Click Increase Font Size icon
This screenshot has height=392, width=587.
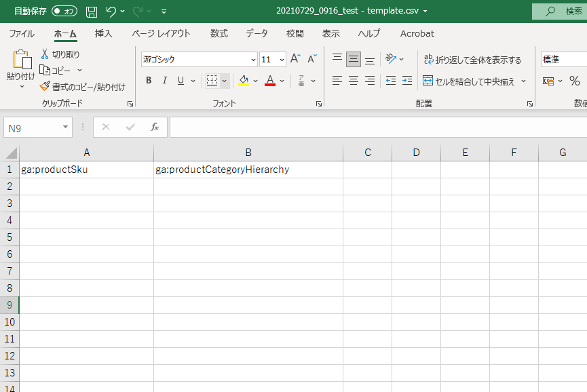[295, 59]
